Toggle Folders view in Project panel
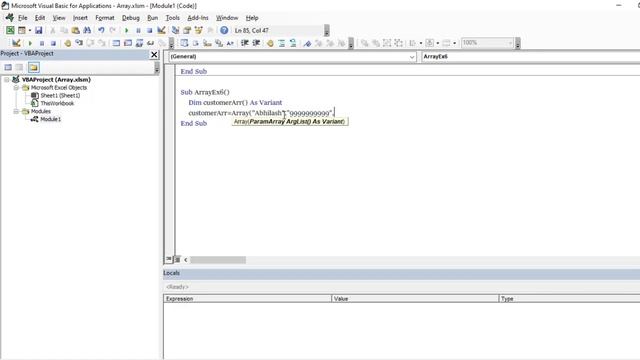The image size is (640, 360). pyautogui.click(x=33, y=67)
